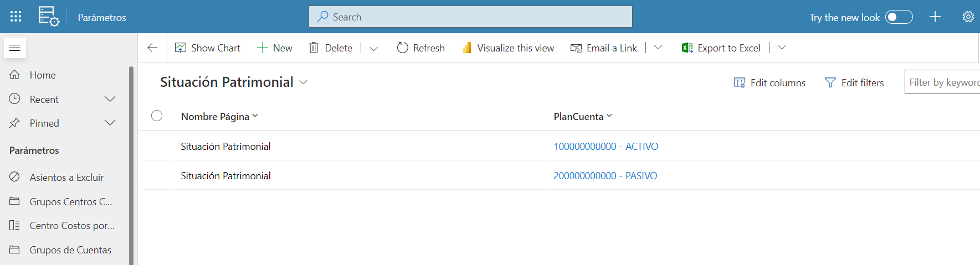980x265 pixels.
Task: Open the app launcher waffle icon
Action: point(16,17)
